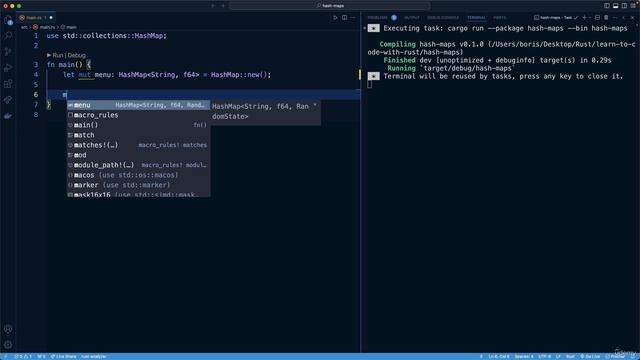Viewport: 640px width, 360px height.
Task: Click the src breadcrumb segment
Action: [24, 27]
